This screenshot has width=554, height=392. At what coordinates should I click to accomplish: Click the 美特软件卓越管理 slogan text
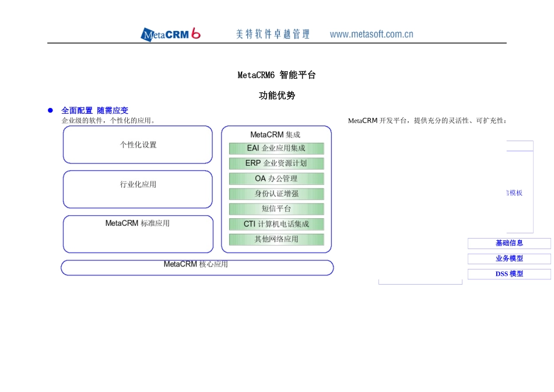273,34
